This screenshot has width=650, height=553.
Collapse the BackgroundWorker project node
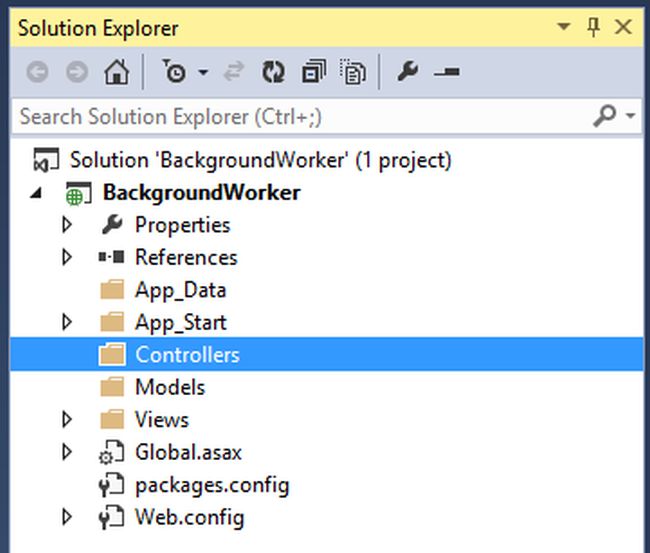(37, 193)
